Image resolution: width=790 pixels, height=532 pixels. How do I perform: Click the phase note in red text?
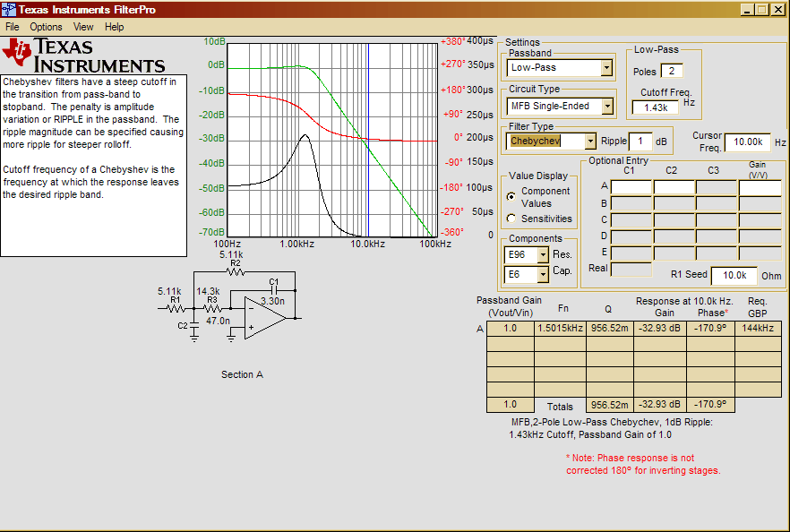click(643, 464)
